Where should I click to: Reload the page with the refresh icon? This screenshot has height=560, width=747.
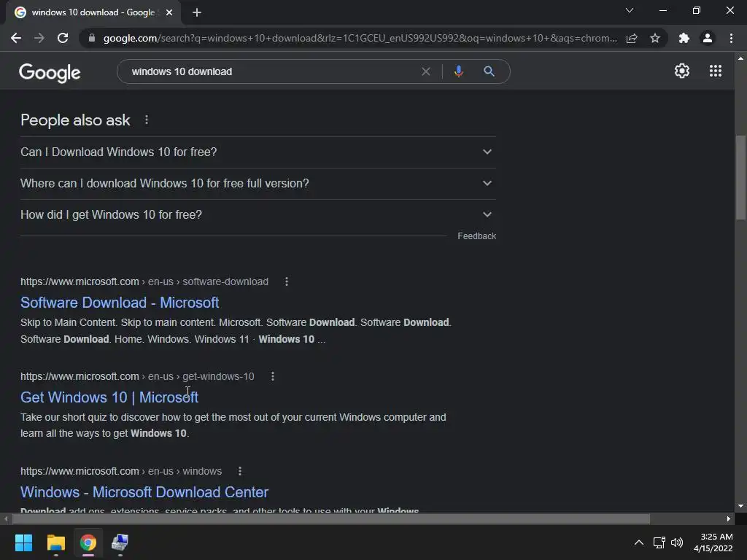63,38
